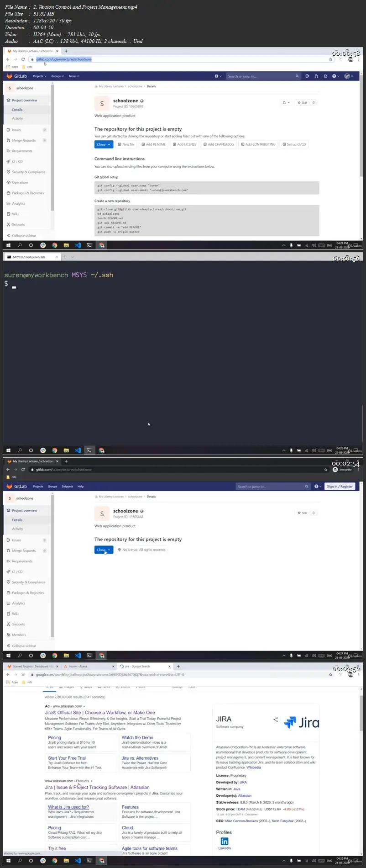Open File Explorer taskbar icon below incognito GitLab window
Screen dimensions: 366x868
tap(66, 656)
